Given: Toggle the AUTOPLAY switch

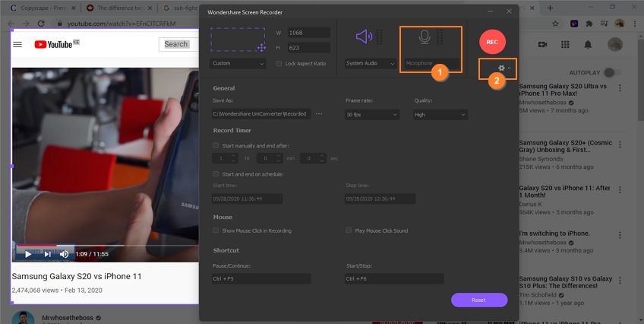Looking at the screenshot, I should [612, 72].
